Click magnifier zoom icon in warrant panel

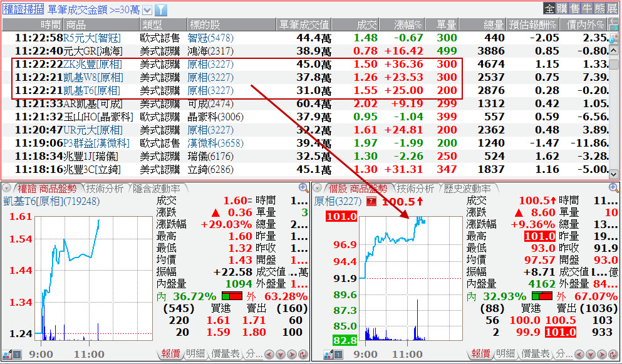(303, 188)
